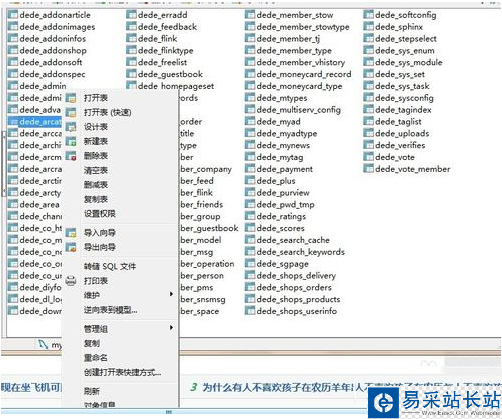Choose 创建打开表快捷方式... menu entry
This screenshot has width=502, height=419.
123,372
